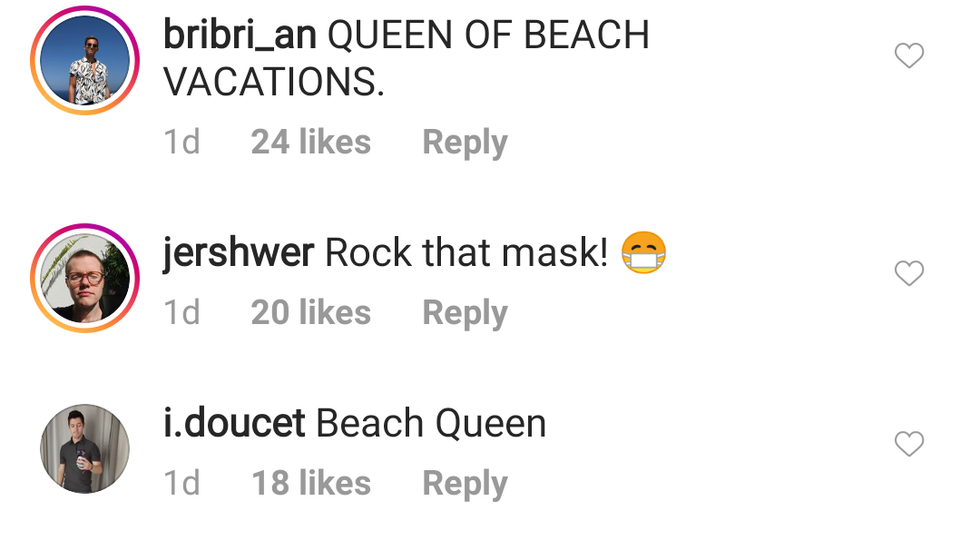
Task: Reply to bribri_an's comment
Action: click(x=465, y=143)
